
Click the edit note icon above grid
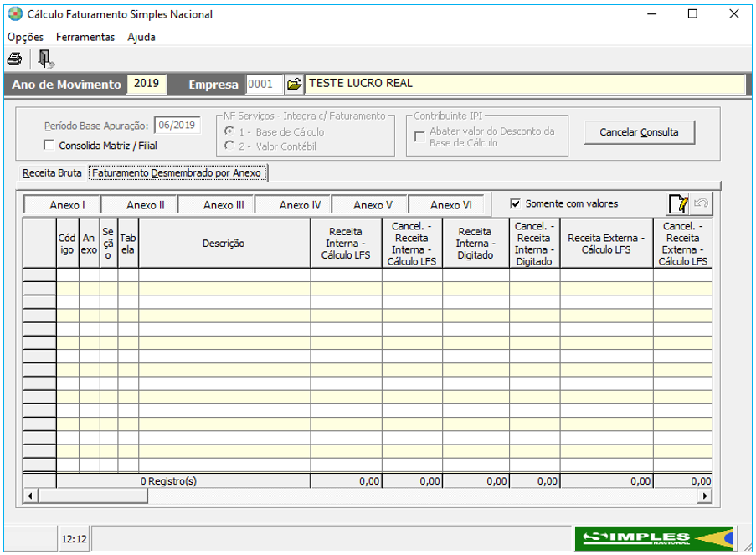(x=678, y=204)
